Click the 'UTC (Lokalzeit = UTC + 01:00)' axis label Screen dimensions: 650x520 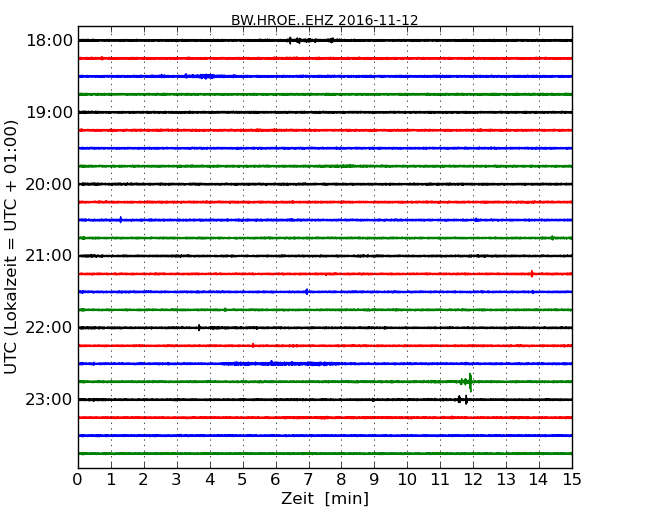click(11, 247)
